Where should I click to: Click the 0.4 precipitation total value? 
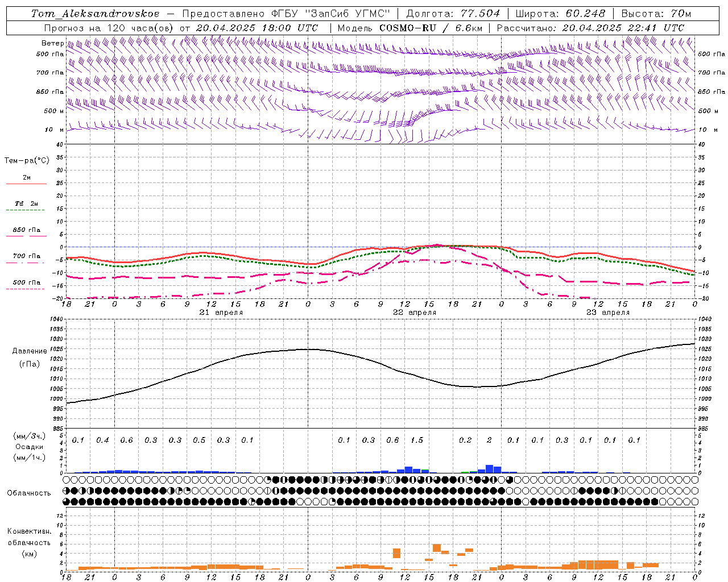pyautogui.click(x=102, y=440)
